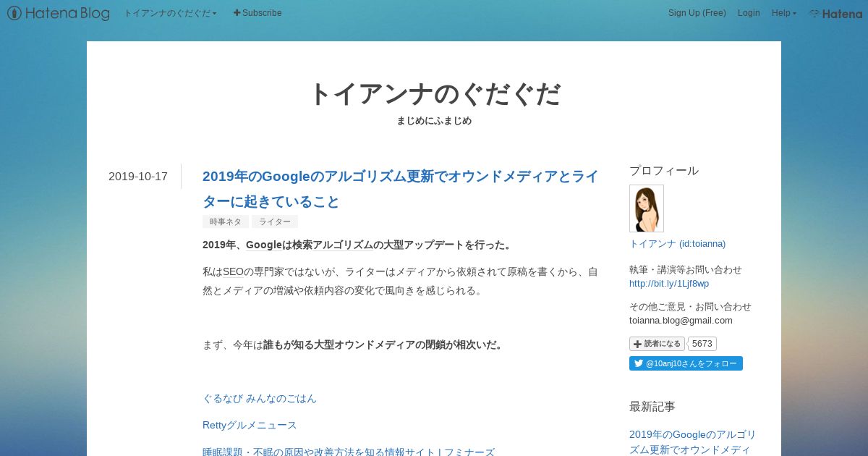Click the 5673 reader count
The image size is (868, 456).
point(702,344)
